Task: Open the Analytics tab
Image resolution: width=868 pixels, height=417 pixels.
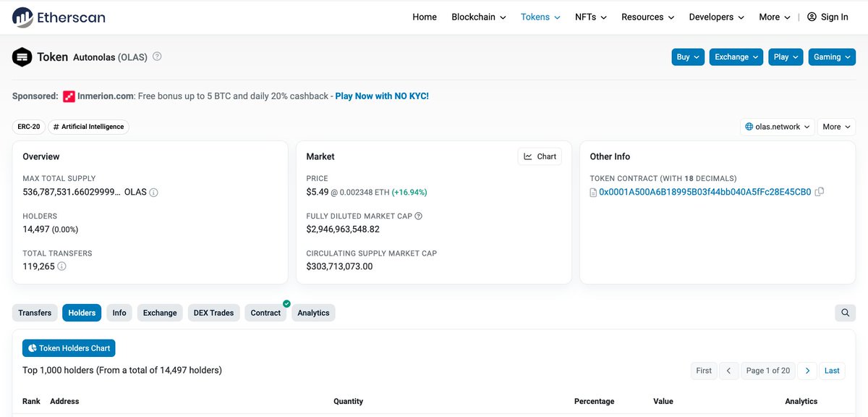Action: 313,313
